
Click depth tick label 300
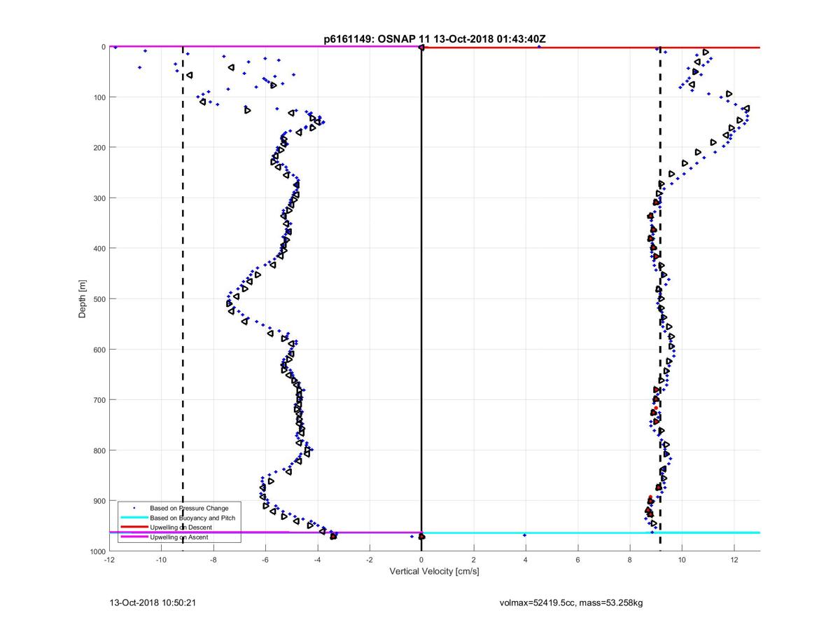click(99, 198)
